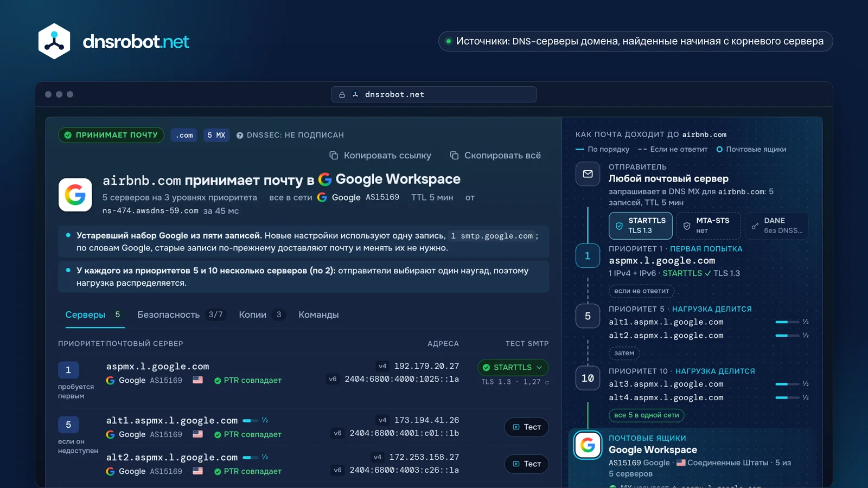Click the priority 1 badge in the server table
The image size is (868, 488).
click(x=68, y=370)
